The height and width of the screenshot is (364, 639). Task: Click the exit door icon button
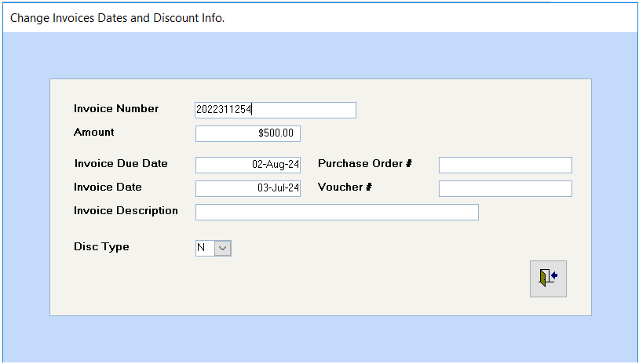point(548,278)
